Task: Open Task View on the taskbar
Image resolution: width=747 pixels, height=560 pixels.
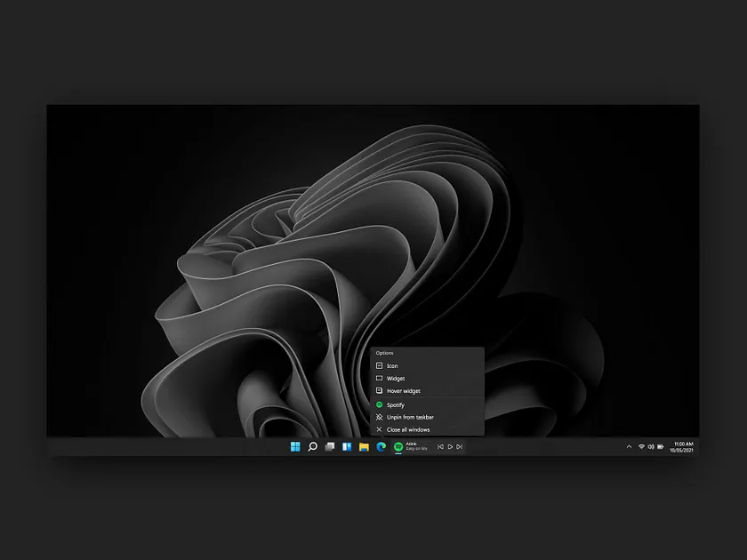Action: click(x=329, y=447)
